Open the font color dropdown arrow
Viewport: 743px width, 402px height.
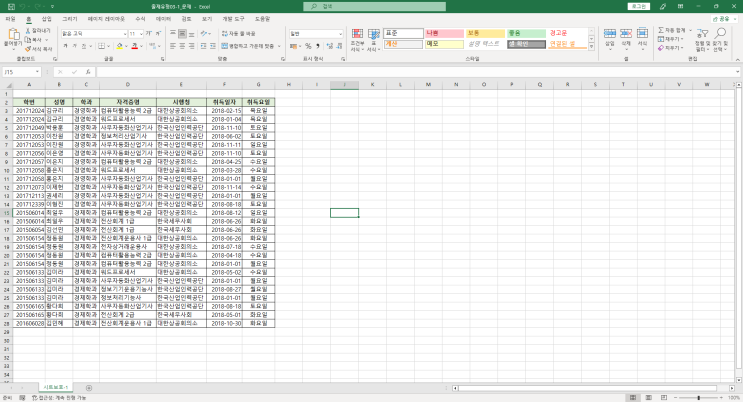click(x=142, y=46)
